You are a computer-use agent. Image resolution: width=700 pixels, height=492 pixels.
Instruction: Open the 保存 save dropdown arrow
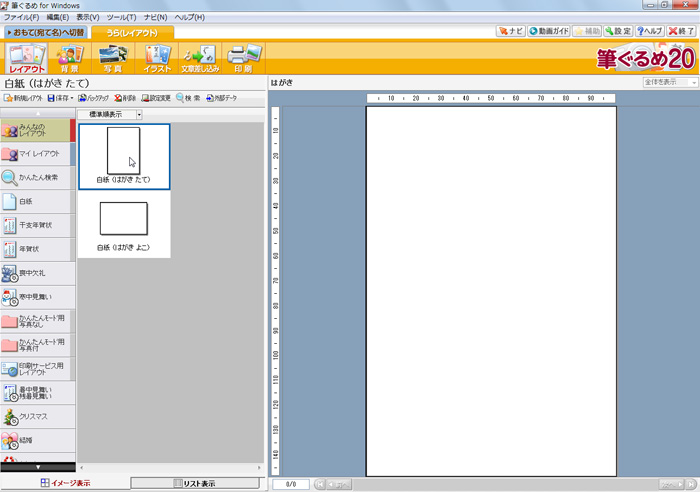(72, 98)
